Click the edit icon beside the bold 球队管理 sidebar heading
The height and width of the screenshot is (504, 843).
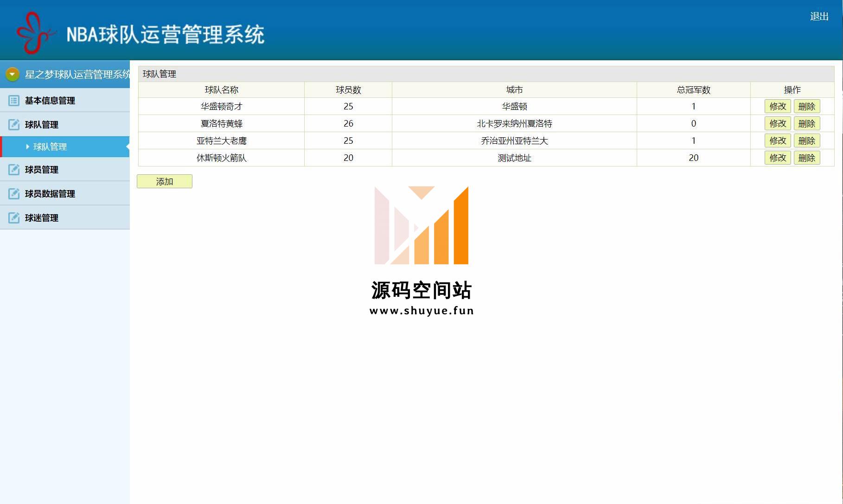click(x=14, y=124)
